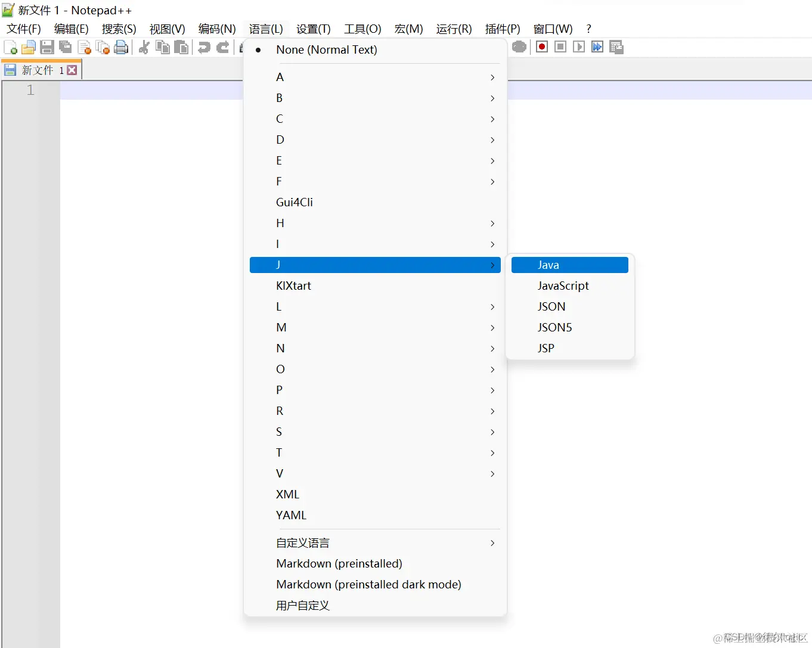Expand the M language submenu
812x648 pixels.
tap(375, 328)
